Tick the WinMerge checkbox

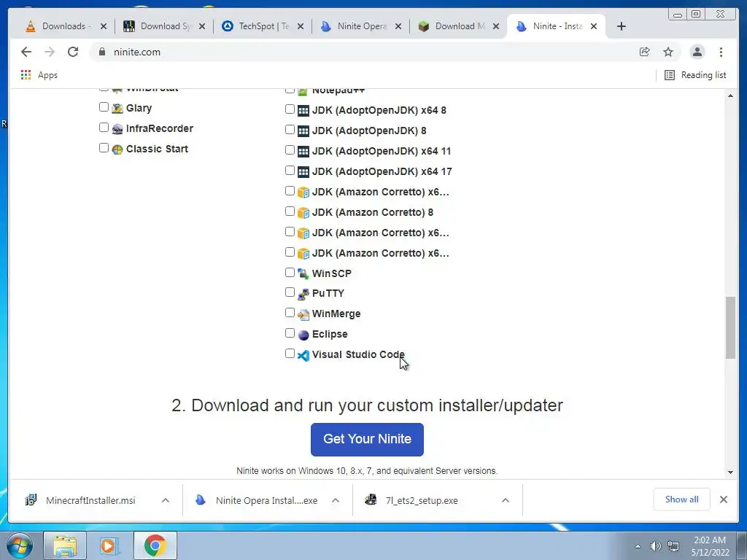pos(290,313)
